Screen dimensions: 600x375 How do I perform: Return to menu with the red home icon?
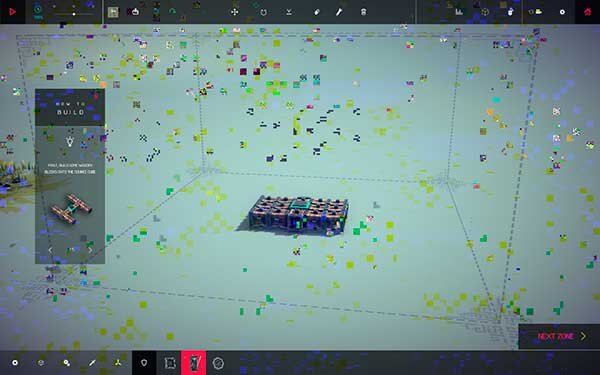pyautogui.click(x=587, y=12)
